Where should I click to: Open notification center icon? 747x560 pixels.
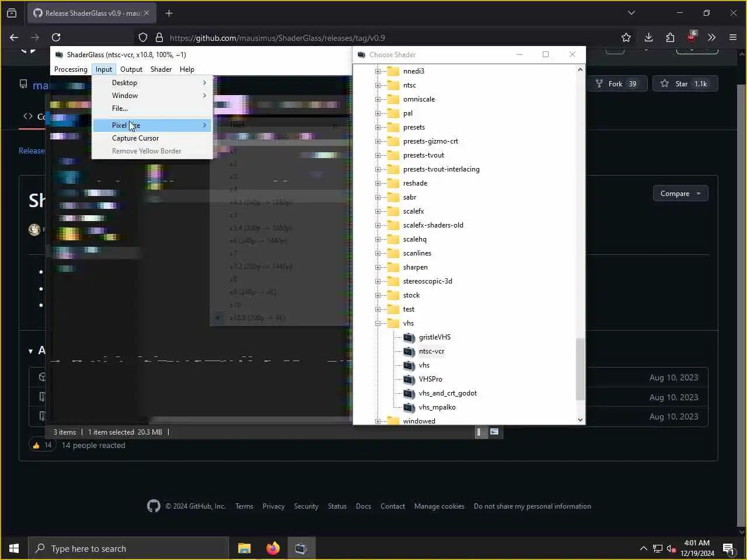click(x=728, y=548)
